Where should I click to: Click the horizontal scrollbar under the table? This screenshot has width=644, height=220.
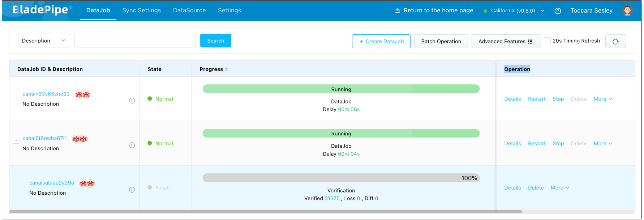[266, 212]
